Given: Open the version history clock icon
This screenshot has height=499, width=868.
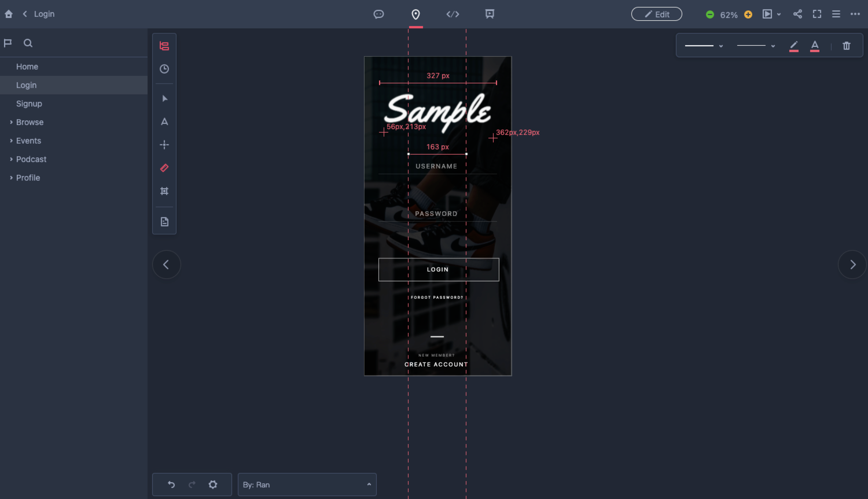Looking at the screenshot, I should click(x=164, y=69).
